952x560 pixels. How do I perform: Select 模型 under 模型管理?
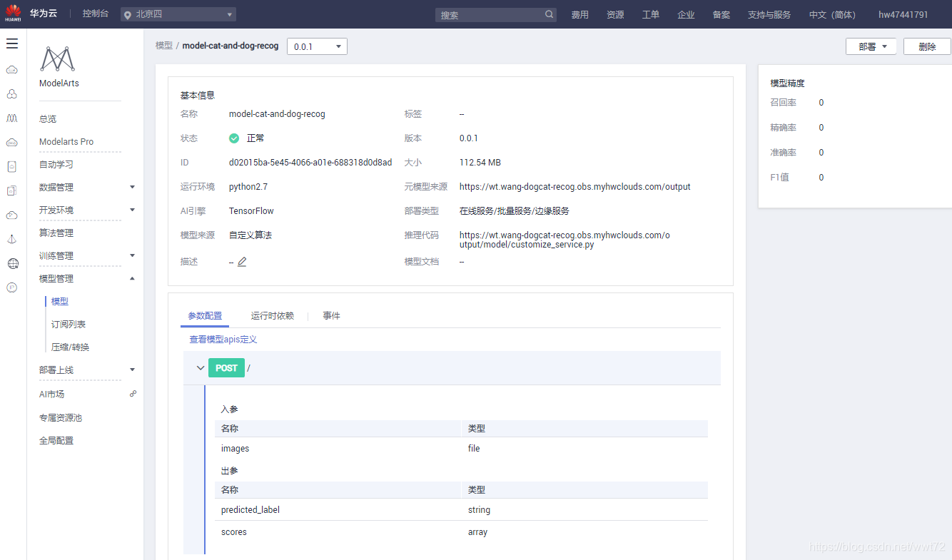tap(60, 301)
